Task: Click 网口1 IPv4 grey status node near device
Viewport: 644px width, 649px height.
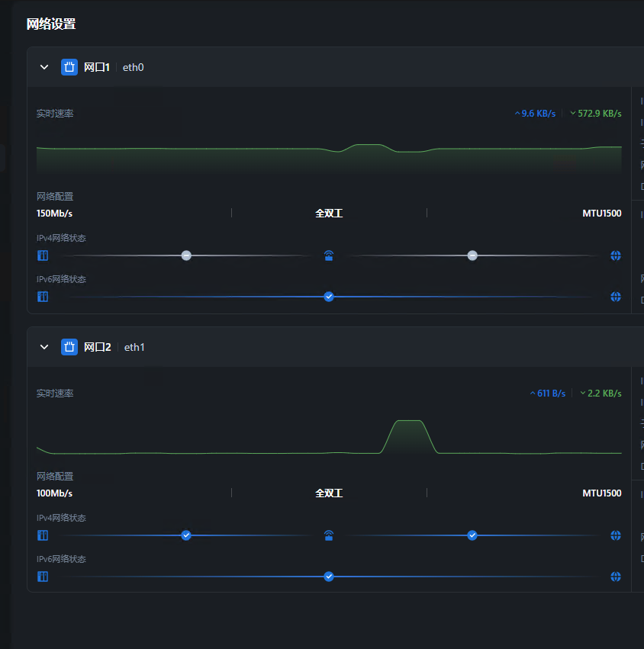Action: coord(186,255)
